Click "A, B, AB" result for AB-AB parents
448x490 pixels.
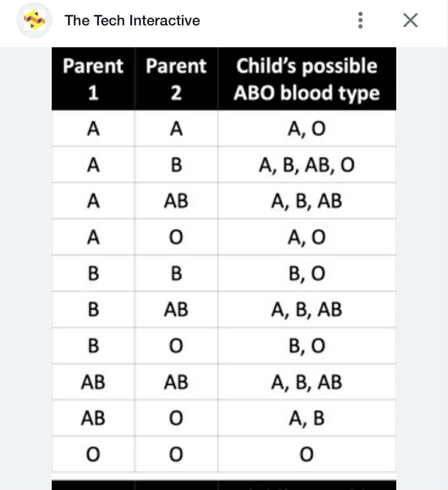307,382
